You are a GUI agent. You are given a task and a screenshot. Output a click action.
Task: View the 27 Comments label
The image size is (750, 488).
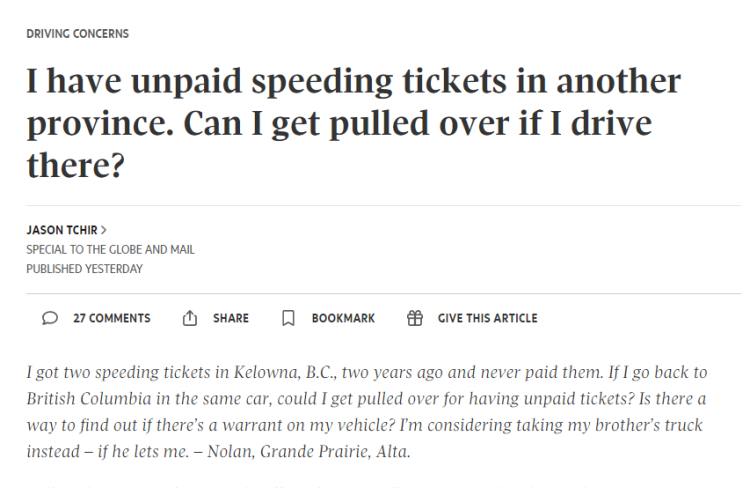click(111, 318)
